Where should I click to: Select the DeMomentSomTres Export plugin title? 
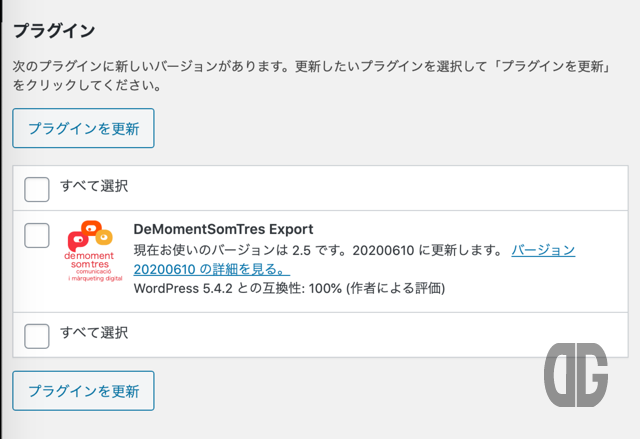tap(223, 229)
